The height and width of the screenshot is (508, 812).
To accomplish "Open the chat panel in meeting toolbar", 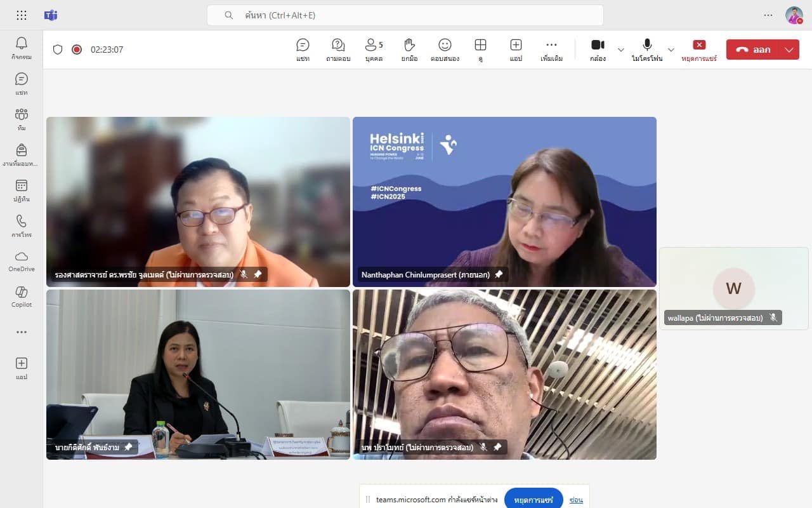I will [303, 50].
